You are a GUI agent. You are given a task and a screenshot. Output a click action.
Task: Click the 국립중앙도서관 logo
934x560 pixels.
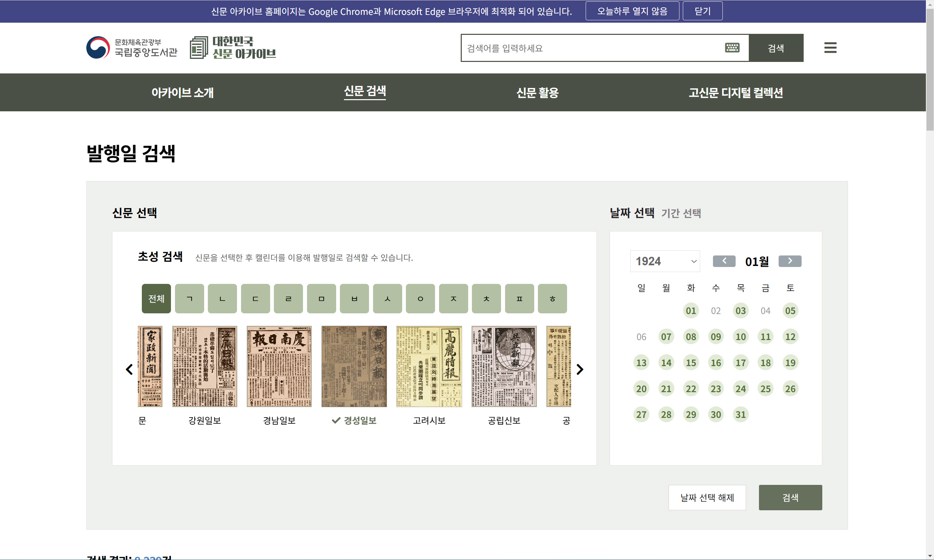132,48
